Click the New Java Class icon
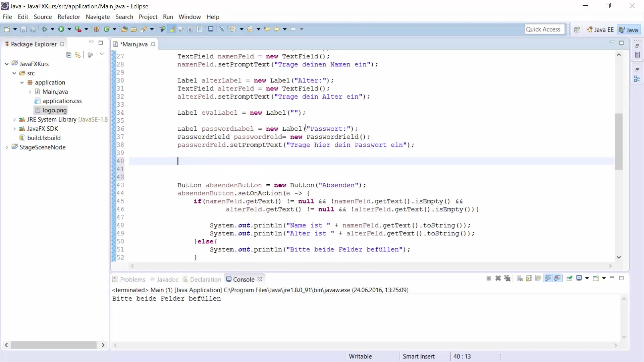This screenshot has width=644, height=362. pos(107,29)
